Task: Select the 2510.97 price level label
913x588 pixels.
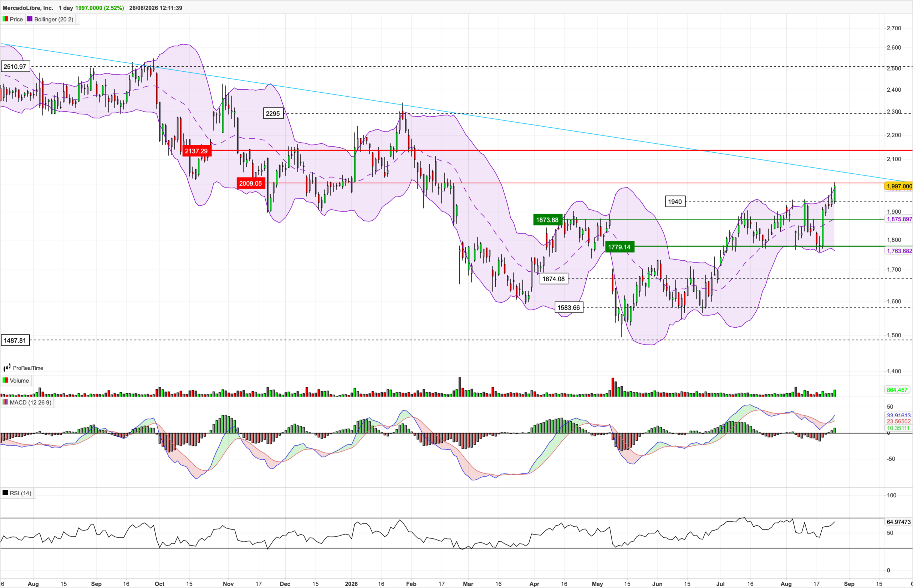Action: coord(15,67)
